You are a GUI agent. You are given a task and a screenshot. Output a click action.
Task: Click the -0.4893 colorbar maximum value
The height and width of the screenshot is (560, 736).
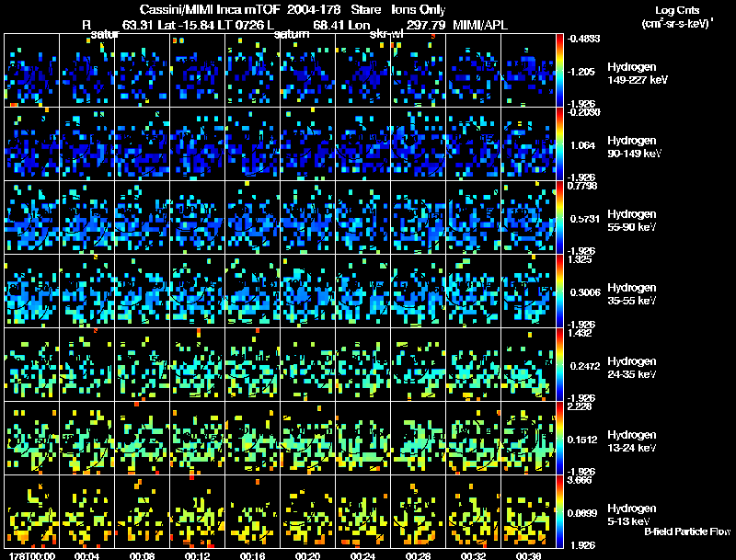click(583, 39)
